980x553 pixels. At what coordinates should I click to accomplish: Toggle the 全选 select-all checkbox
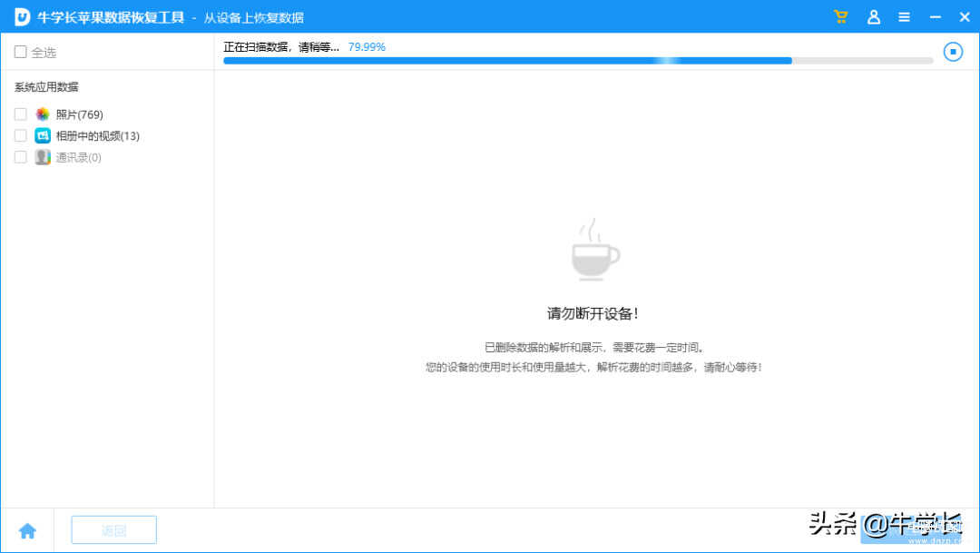coord(21,53)
